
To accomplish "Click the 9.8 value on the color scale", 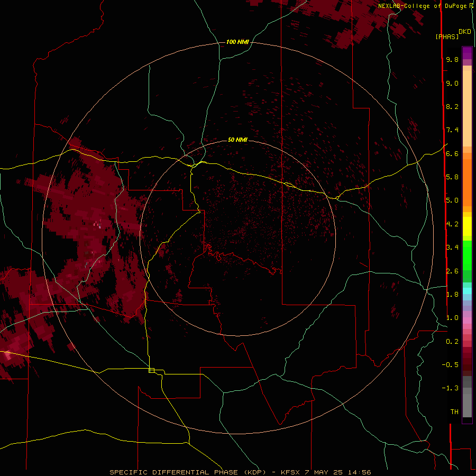I will (452, 59).
